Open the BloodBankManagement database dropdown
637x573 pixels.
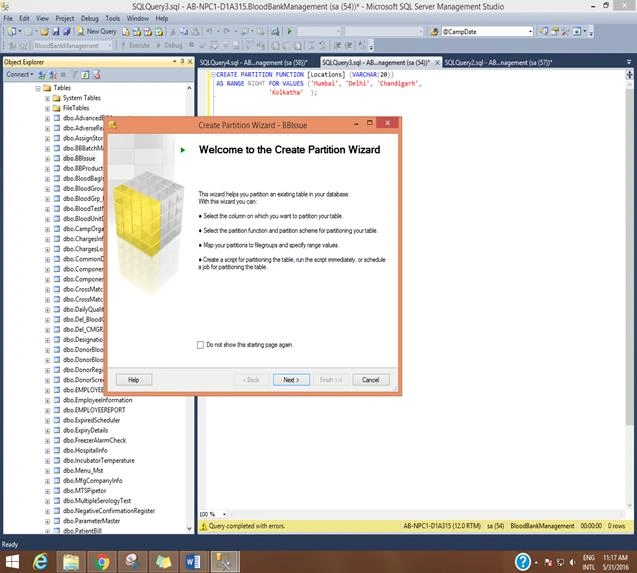point(73,46)
